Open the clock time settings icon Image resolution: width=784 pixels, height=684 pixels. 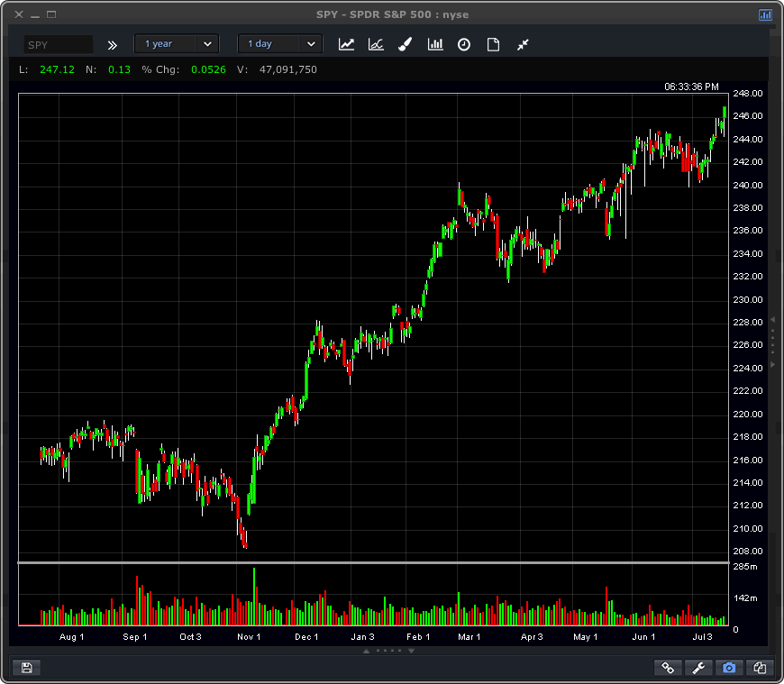[x=464, y=44]
